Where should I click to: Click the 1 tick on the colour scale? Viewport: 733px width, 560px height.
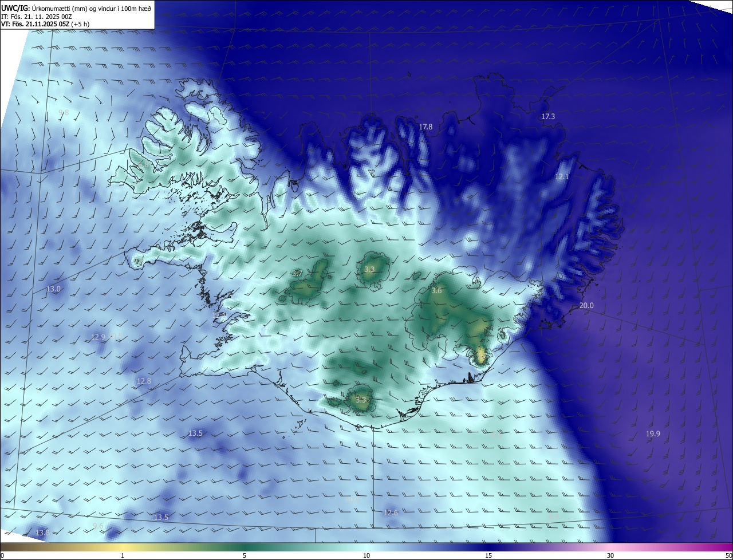click(x=123, y=555)
